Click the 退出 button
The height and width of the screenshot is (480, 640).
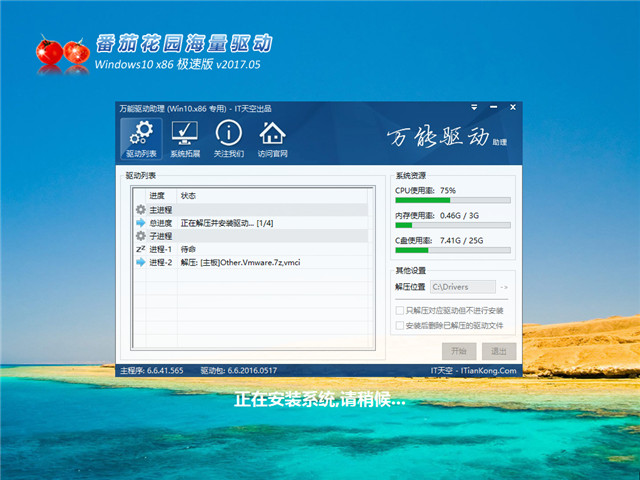tap(499, 351)
